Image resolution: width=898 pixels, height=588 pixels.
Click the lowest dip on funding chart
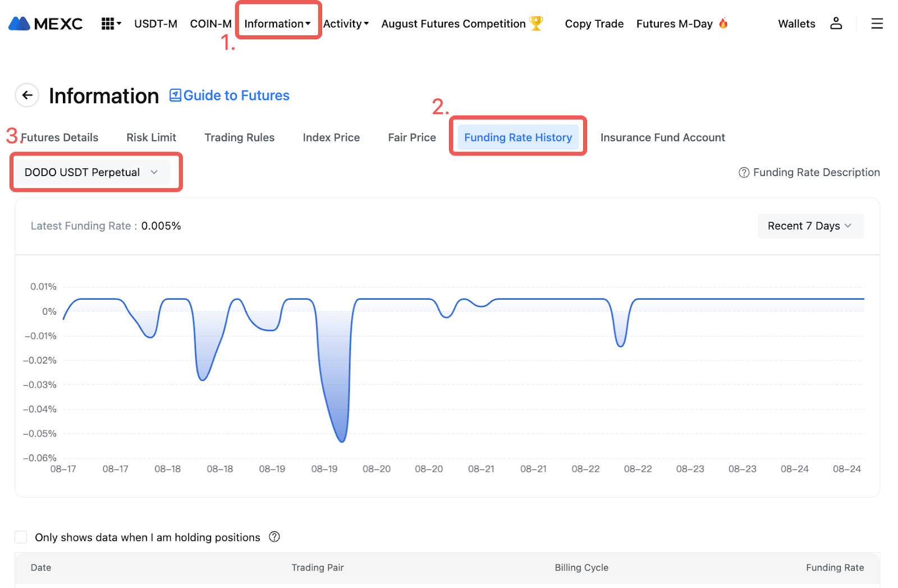pos(341,441)
